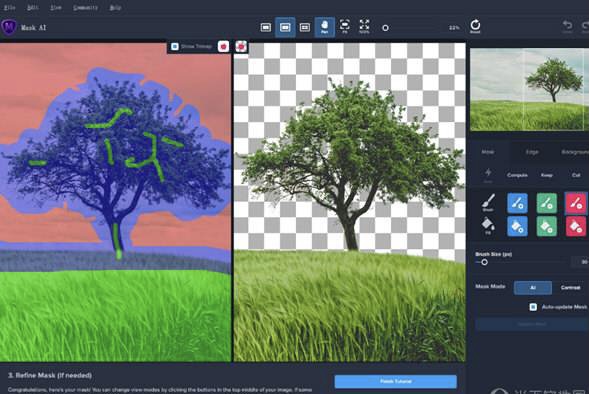Screen dimensions: 589x394
Task: Open the Edit menu
Action: click(x=33, y=8)
